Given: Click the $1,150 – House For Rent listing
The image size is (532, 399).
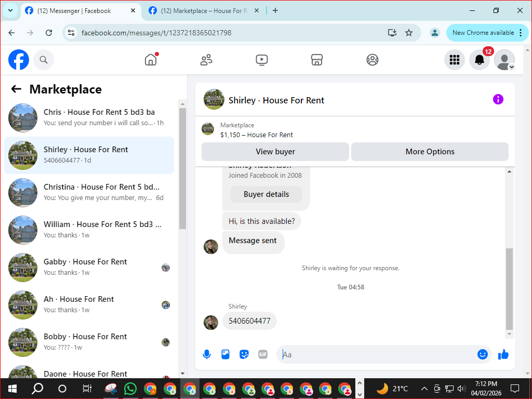Looking at the screenshot, I should [257, 135].
